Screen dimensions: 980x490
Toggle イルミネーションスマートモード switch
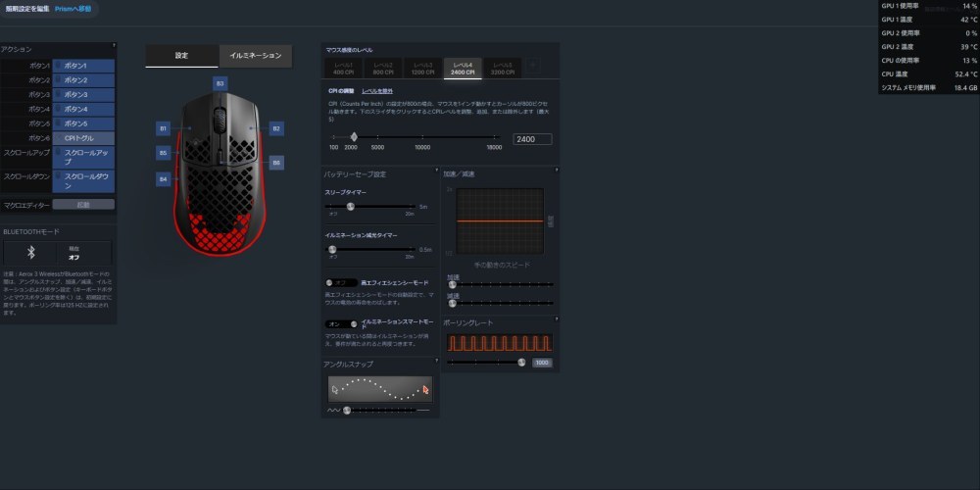[341, 323]
